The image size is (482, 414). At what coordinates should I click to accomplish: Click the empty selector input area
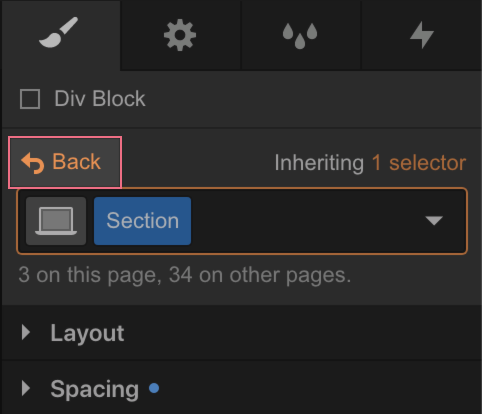305,221
